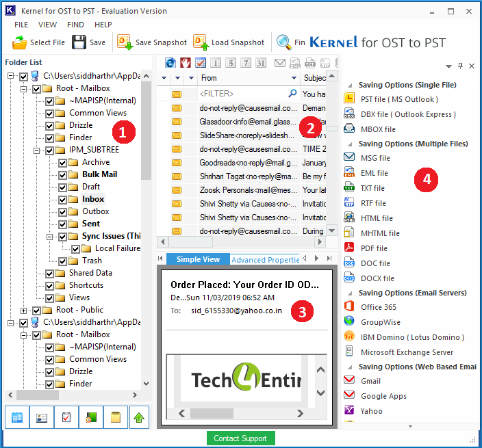This screenshot has width=482, height=448.
Task: Select MSG file saving option
Action: coord(375,158)
